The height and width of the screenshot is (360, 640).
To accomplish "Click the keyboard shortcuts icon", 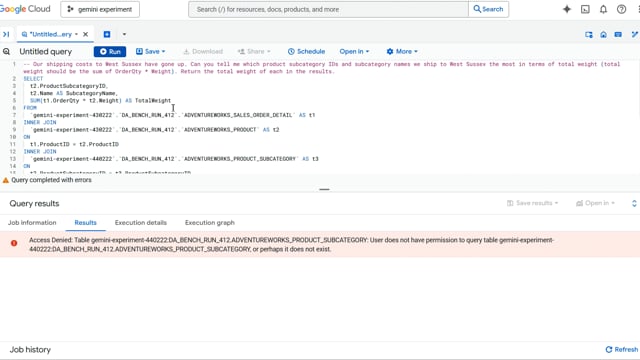I will click(618, 35).
